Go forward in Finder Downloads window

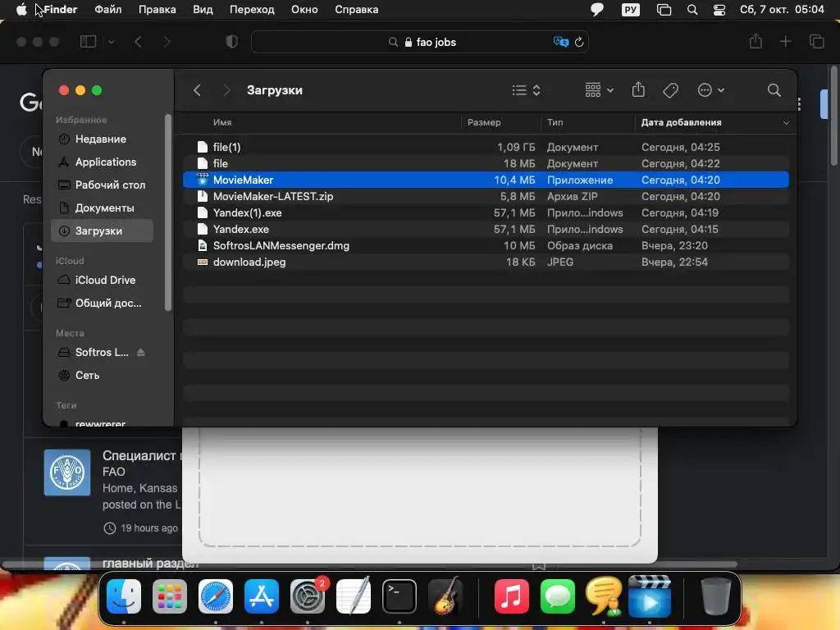click(226, 90)
